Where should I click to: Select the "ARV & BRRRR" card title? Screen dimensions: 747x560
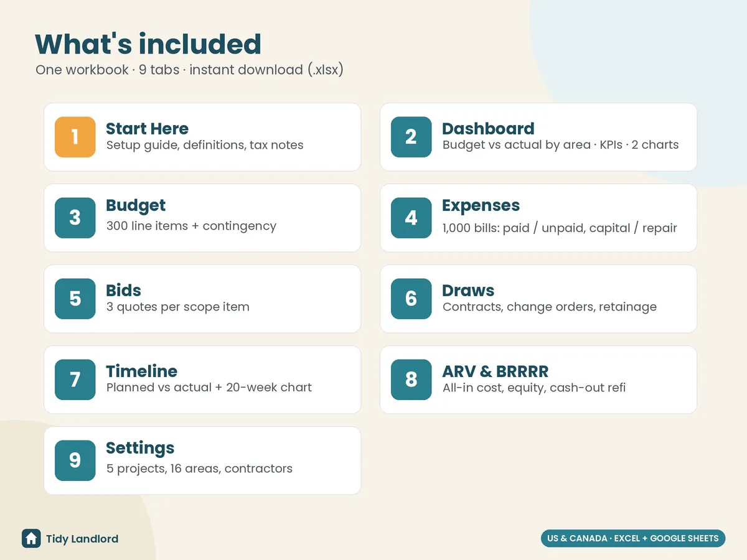pos(496,371)
